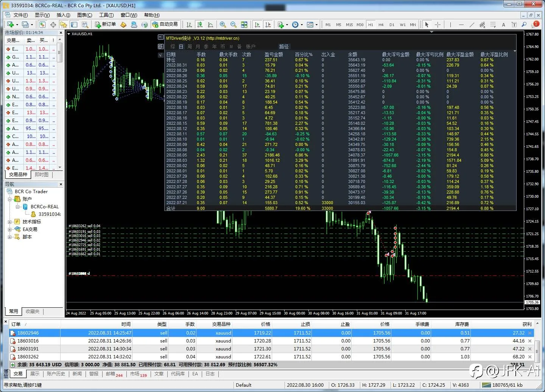
Task: Select the crosshair tool
Action: tap(438, 25)
